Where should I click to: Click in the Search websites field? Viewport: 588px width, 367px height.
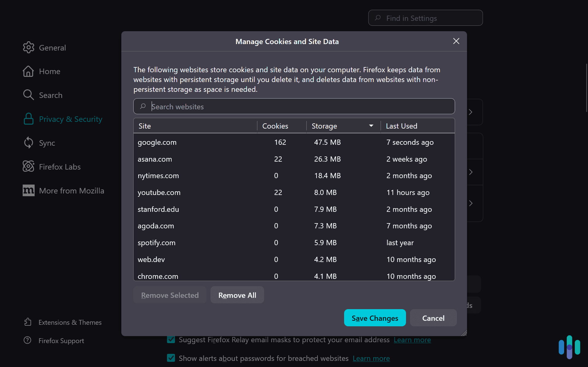[294, 106]
